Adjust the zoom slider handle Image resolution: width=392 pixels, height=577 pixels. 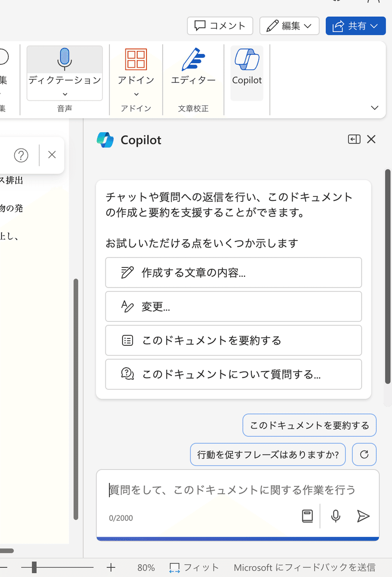click(34, 567)
